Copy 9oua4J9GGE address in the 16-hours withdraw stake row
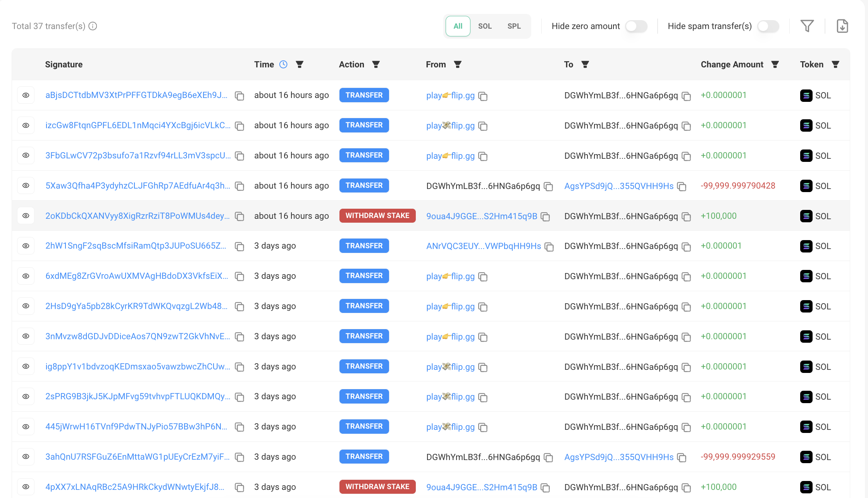The width and height of the screenshot is (868, 498). click(x=545, y=216)
